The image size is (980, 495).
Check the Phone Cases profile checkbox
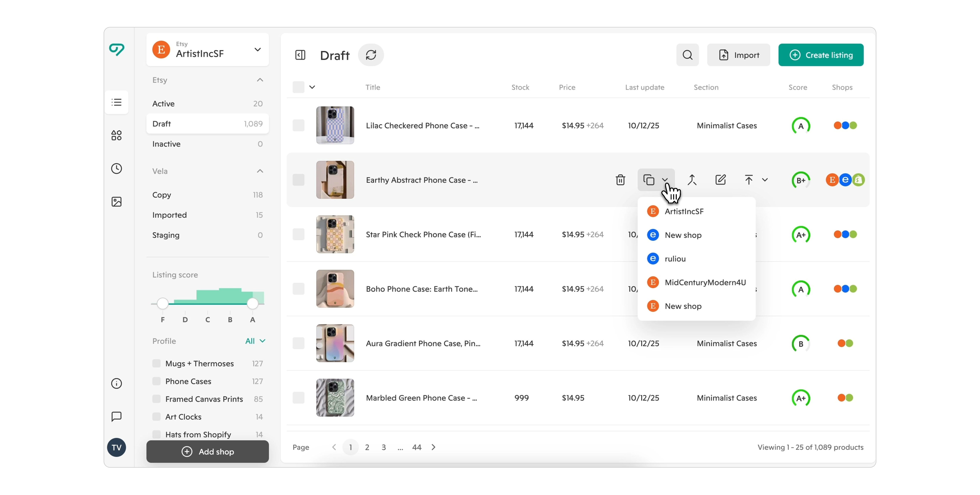tap(156, 381)
